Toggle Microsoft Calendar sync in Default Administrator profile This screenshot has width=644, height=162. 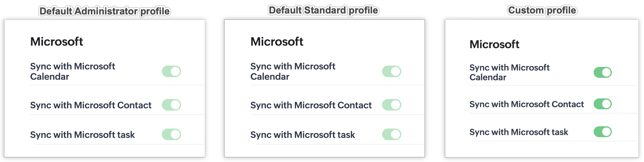171,71
